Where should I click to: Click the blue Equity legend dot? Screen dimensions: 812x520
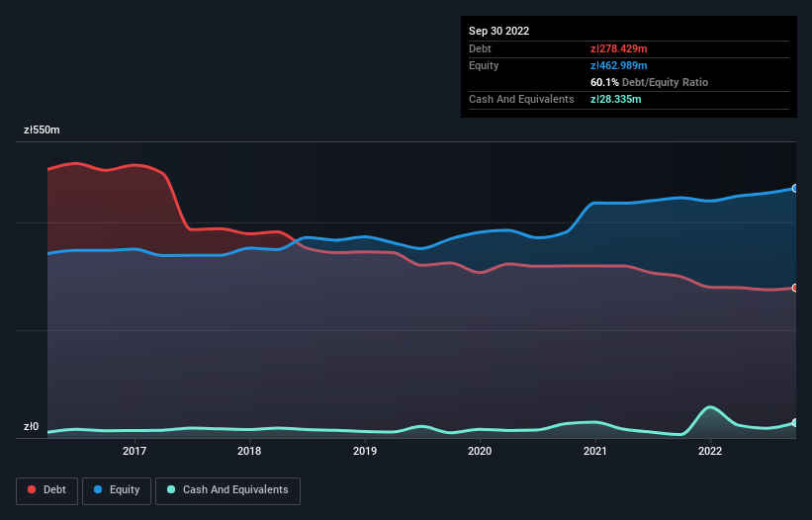(98, 489)
